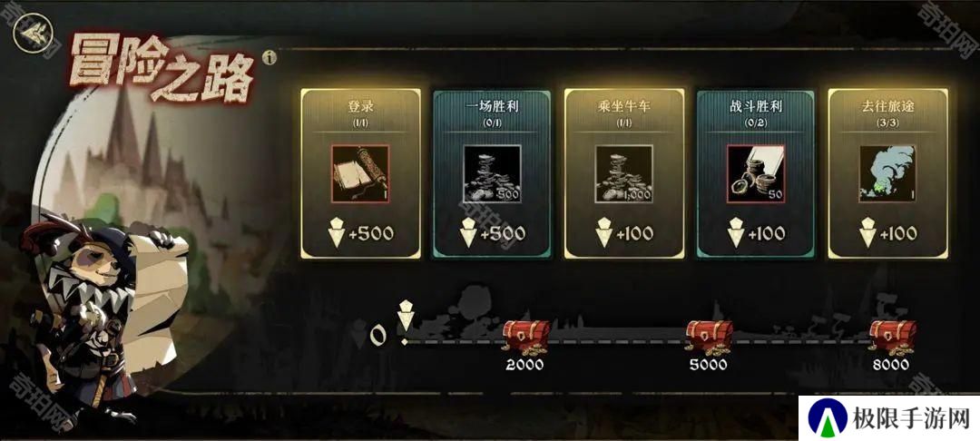The image size is (980, 441).
Task: Open the 2000 points treasure chest
Action: click(525, 338)
